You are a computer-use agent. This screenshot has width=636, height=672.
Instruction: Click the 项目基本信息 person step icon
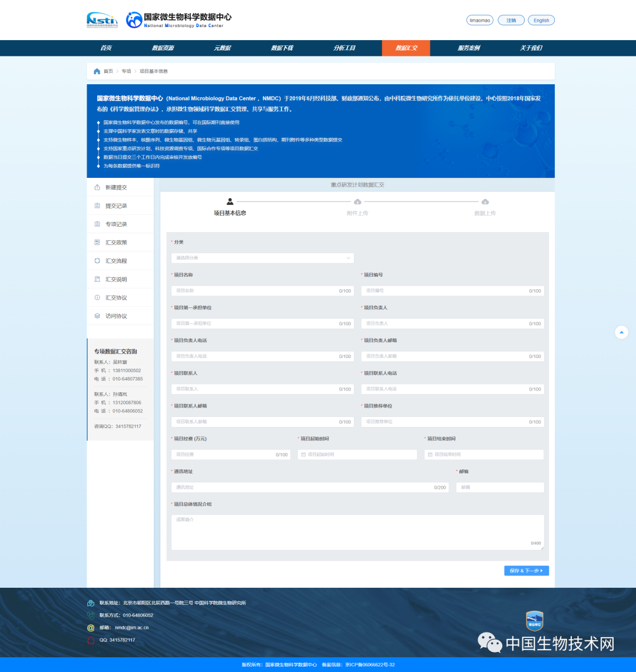click(x=230, y=202)
